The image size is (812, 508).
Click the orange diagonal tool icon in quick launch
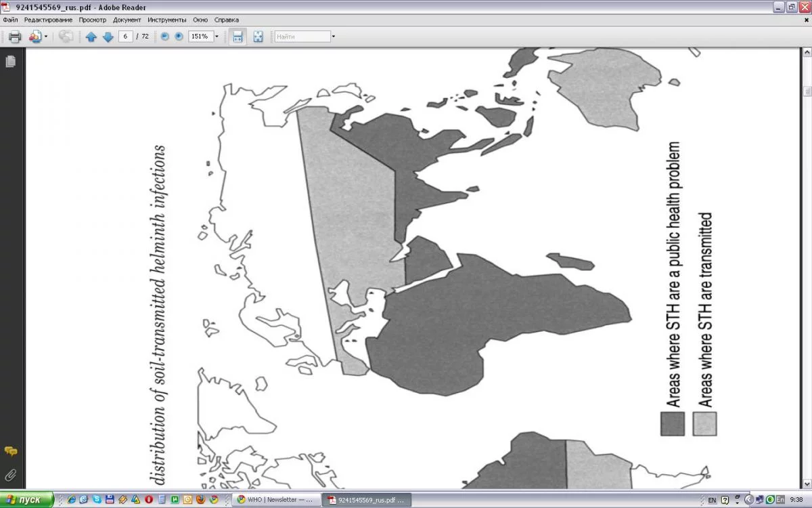point(122,500)
